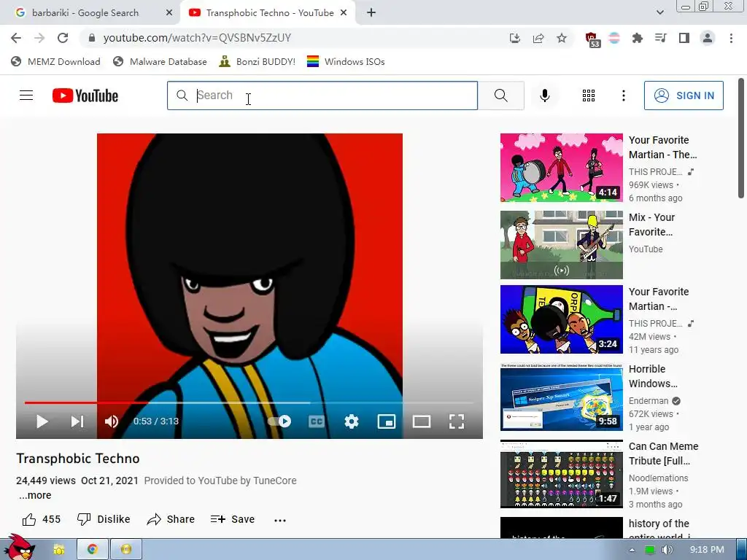Viewport: 747px width, 560px height.
Task: Open the Chrome profile avatar
Action: (x=708, y=38)
